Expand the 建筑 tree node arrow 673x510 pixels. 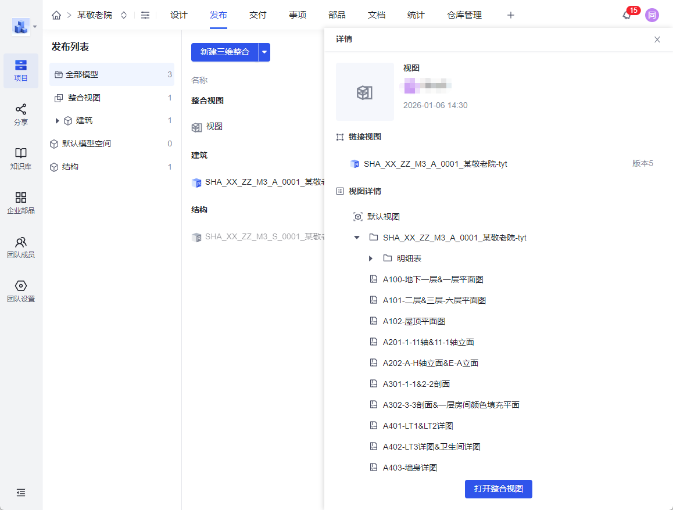click(57, 121)
